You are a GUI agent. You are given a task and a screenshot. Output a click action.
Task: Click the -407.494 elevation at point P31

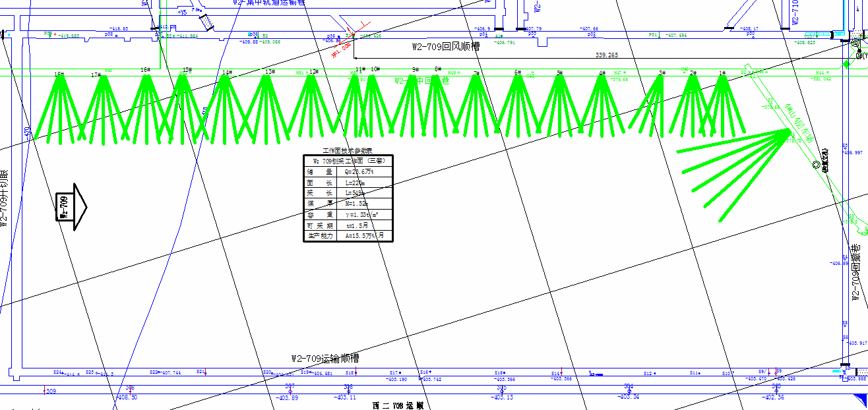675,35
